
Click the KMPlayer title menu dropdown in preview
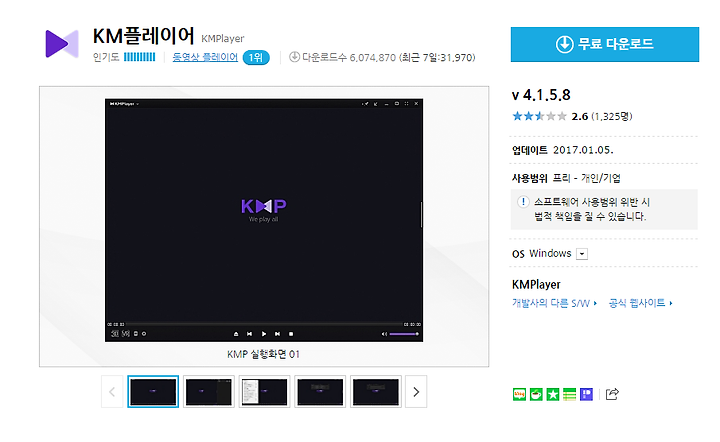click(124, 104)
